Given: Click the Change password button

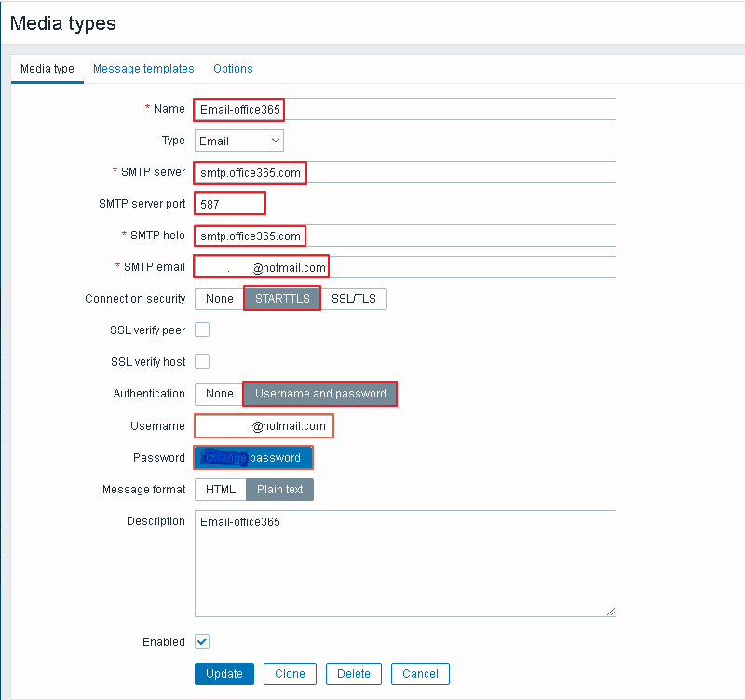Looking at the screenshot, I should (254, 458).
